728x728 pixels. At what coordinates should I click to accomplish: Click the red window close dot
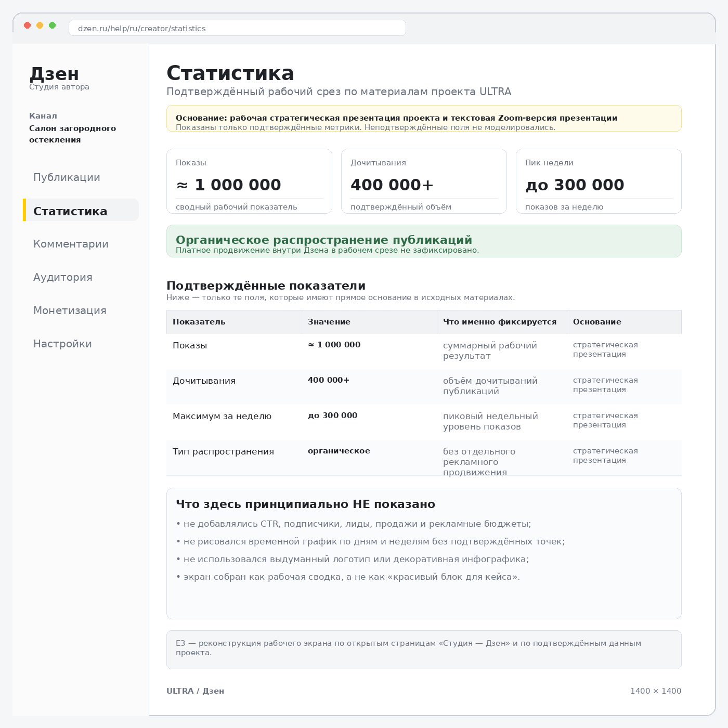click(28, 25)
